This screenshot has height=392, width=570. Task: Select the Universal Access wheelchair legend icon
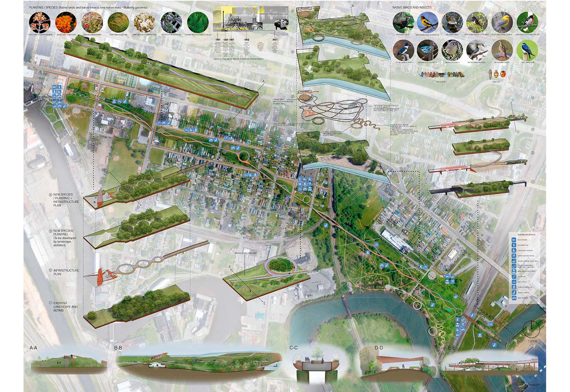point(514,251)
